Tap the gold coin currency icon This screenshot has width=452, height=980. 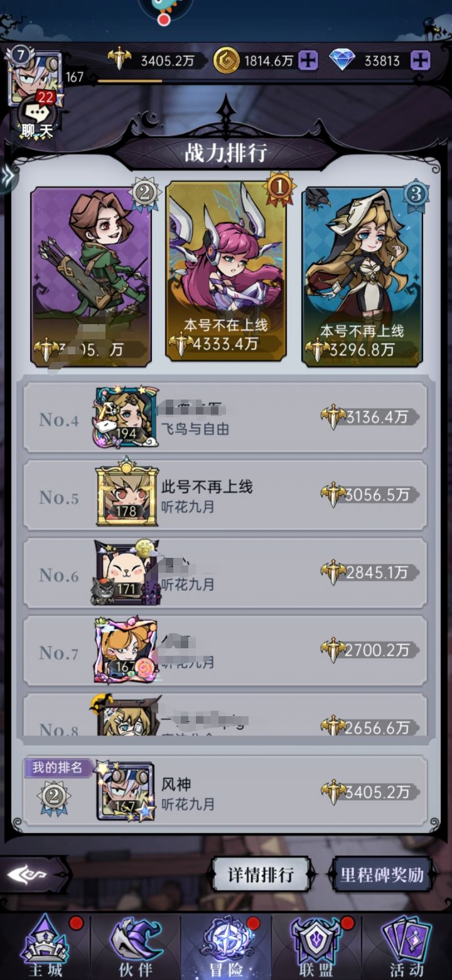[227, 61]
